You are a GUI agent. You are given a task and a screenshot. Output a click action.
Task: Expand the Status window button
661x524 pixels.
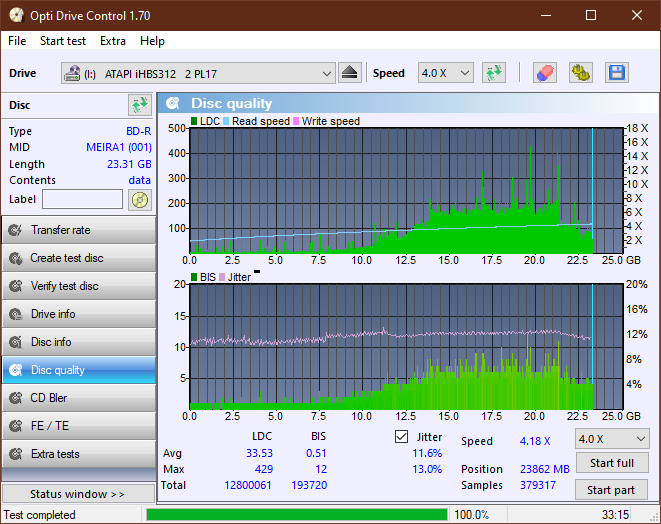pyautogui.click(x=78, y=494)
